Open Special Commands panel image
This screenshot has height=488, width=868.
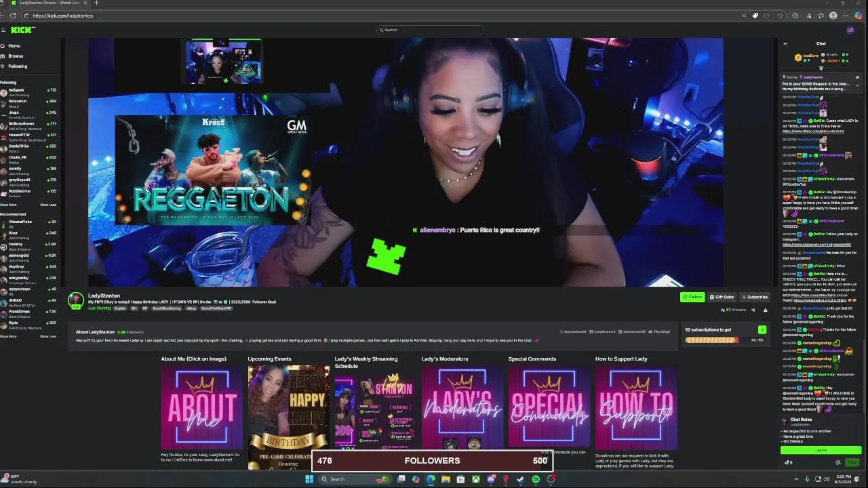(549, 407)
